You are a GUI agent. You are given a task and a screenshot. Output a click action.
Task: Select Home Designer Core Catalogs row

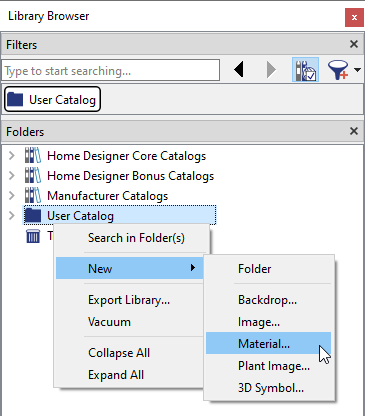point(126,156)
